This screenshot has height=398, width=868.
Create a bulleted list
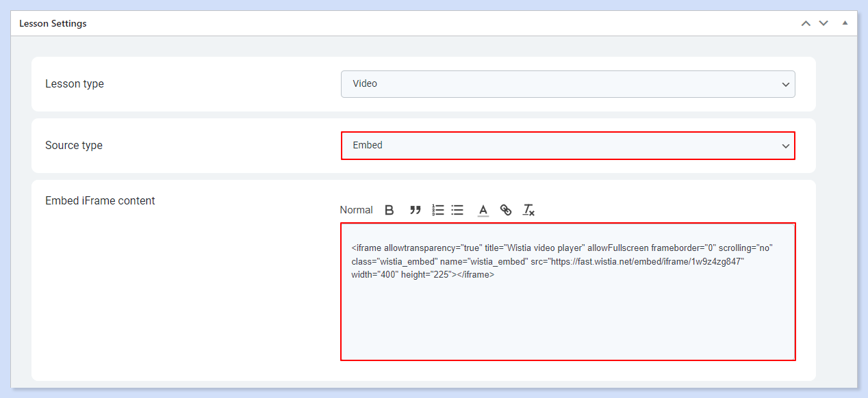[458, 210]
